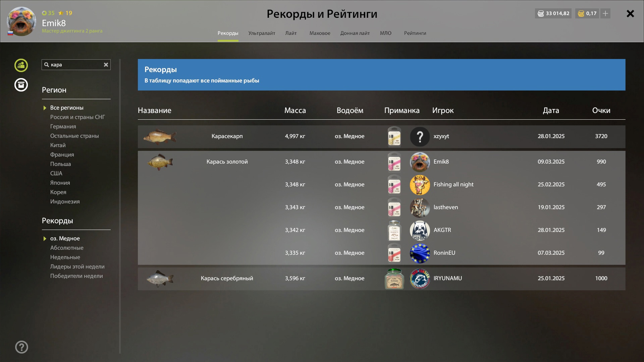Click bait icon in lastheven row
Screen dimensions: 644x362
click(x=394, y=208)
